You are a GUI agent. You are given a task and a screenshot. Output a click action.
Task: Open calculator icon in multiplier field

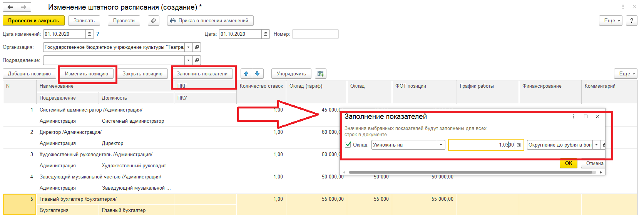point(519,145)
